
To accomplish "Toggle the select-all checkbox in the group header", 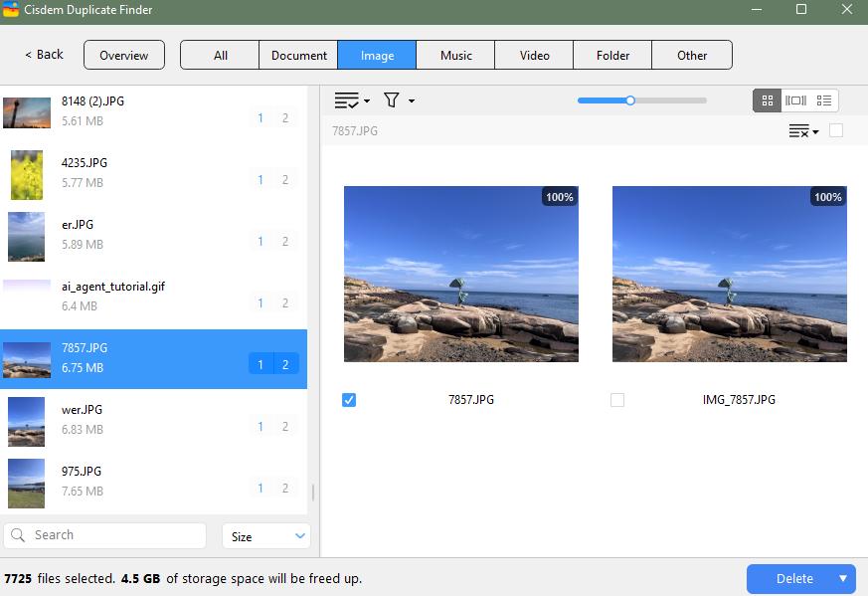I will point(836,130).
